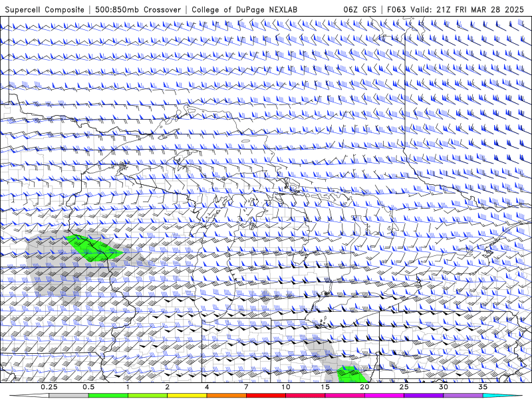Screen dimensions: 532x399
Task: Click the '7' legend value
Action: pyautogui.click(x=246, y=387)
